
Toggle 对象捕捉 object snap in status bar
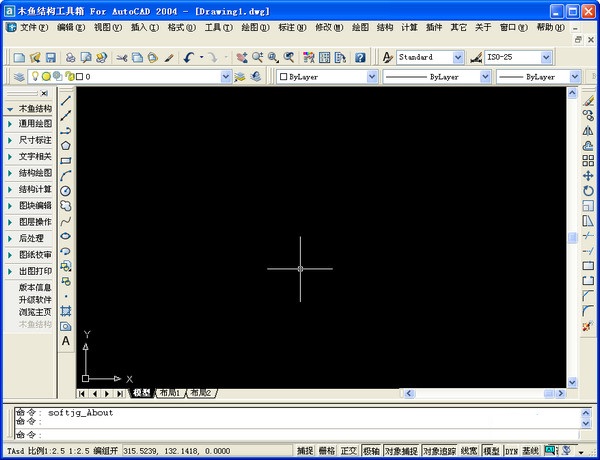(x=399, y=451)
